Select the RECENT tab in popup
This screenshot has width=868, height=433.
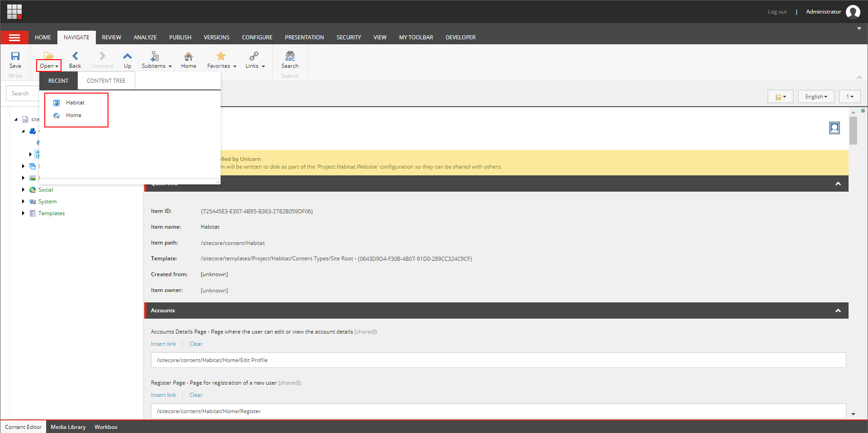58,81
